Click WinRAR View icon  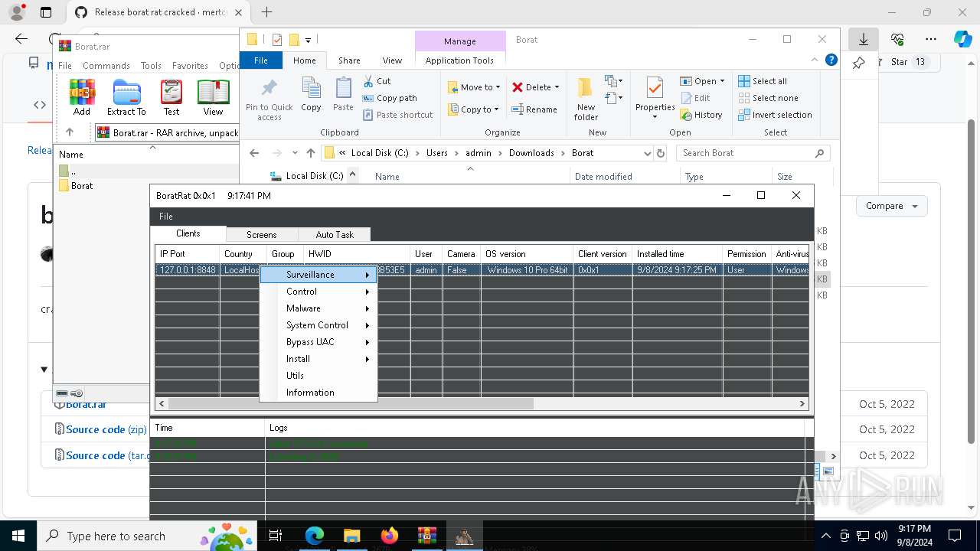pos(213,97)
